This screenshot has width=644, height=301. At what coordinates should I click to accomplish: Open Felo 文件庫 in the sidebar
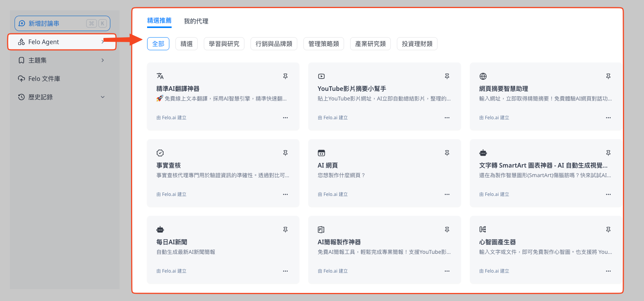click(62, 79)
